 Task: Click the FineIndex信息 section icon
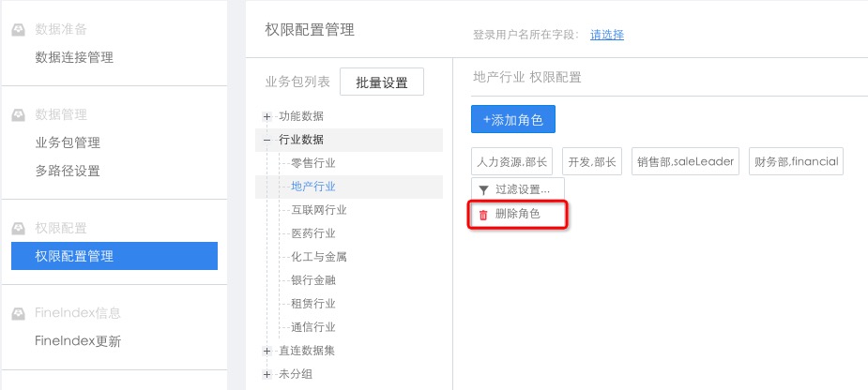[18, 313]
